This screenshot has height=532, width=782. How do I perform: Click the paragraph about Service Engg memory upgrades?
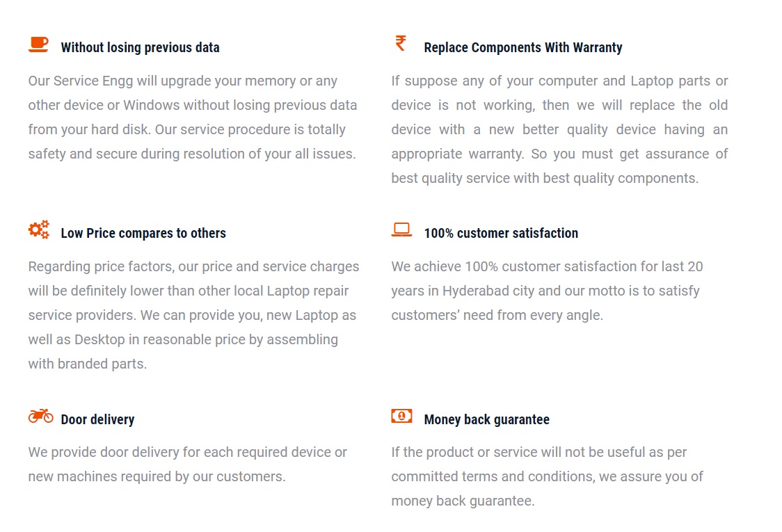click(193, 117)
